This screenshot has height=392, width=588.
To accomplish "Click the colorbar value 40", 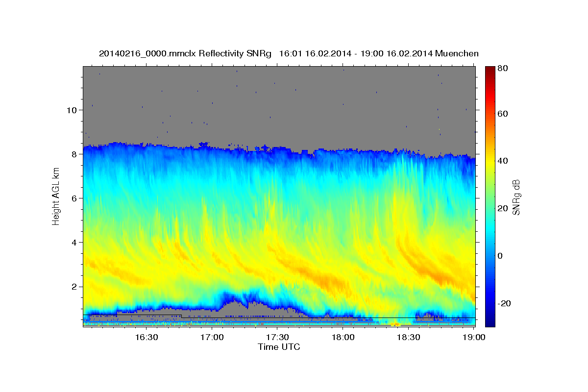I will 504,161.
